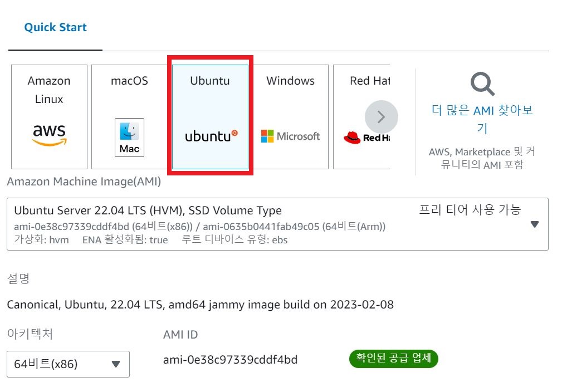Image resolution: width=562 pixels, height=392 pixels.
Task: Open the Quick Start tab
Action: click(x=55, y=27)
